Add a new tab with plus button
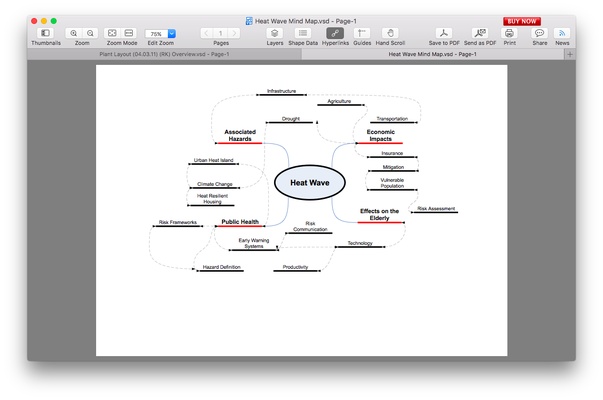Image resolution: width=603 pixels, height=400 pixels. pyautogui.click(x=570, y=54)
